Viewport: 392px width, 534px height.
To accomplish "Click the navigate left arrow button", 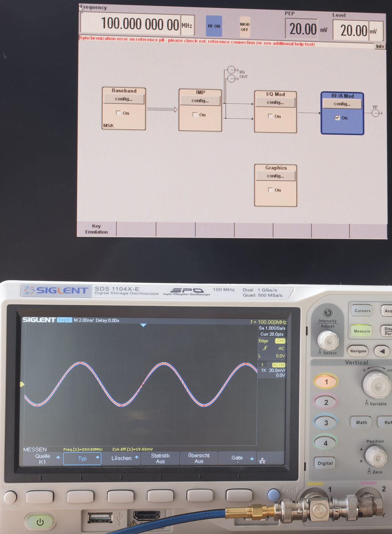I will point(382,351).
